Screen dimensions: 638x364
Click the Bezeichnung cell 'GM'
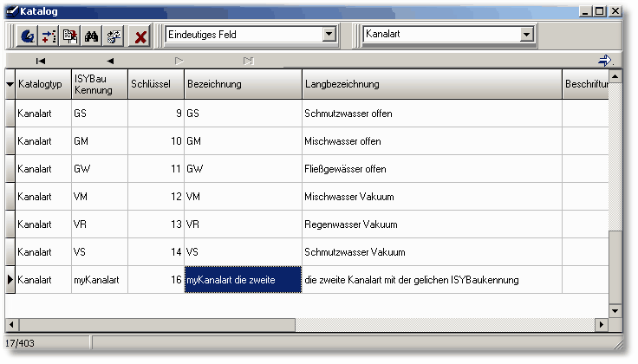coord(244,141)
